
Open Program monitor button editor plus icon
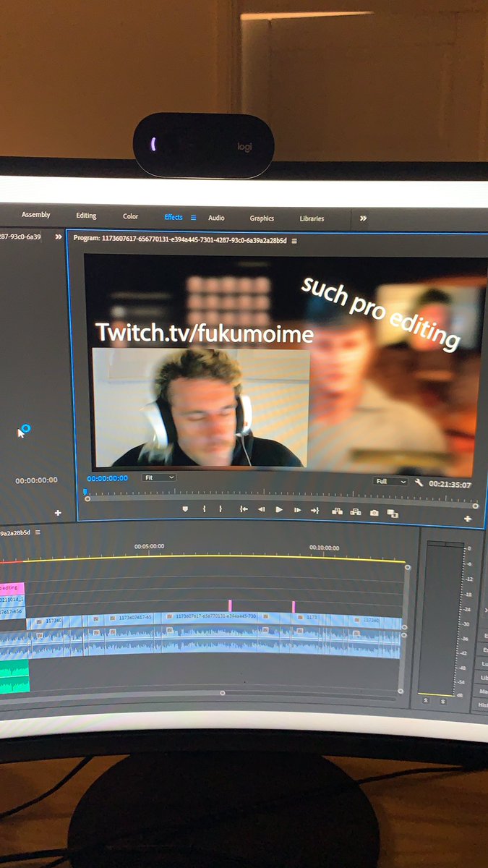pyautogui.click(x=467, y=519)
